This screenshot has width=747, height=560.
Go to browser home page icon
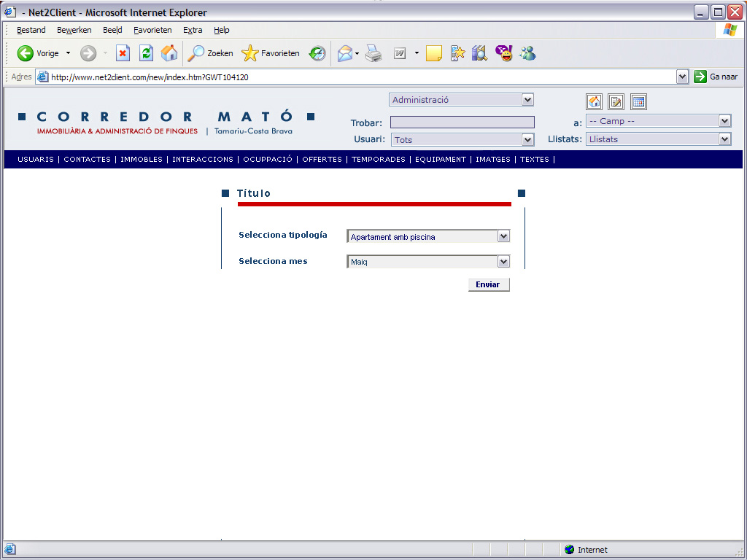[x=169, y=53]
